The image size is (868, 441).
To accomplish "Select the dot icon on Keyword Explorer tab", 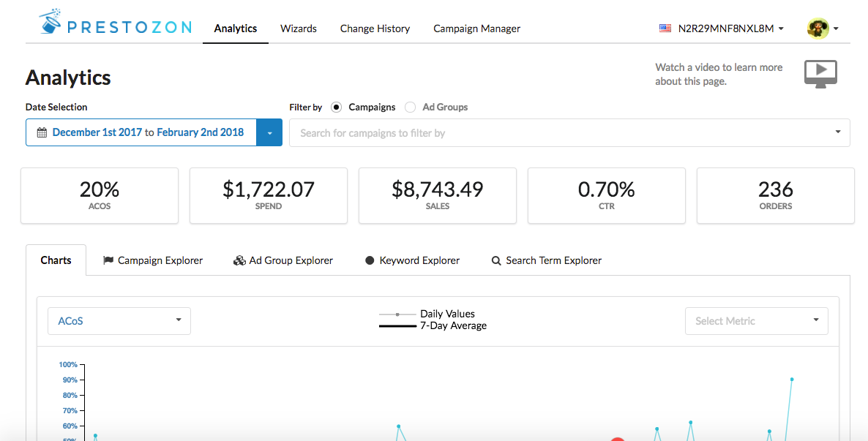I will click(x=370, y=260).
